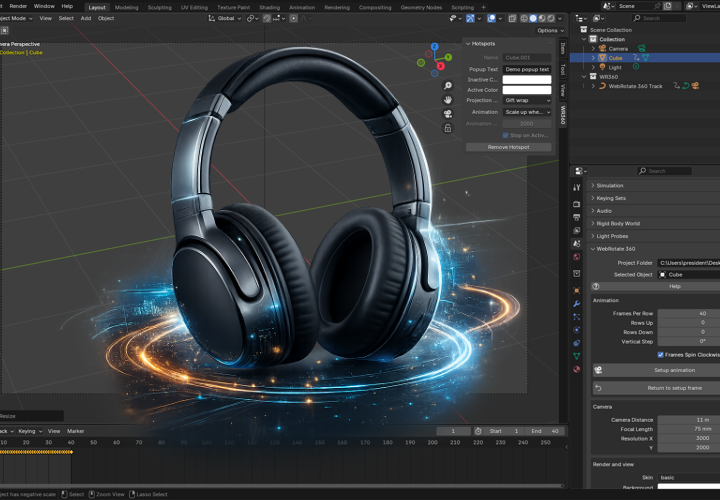Toggle Stop on Activ... checkbox
The image size is (720, 500).
[506, 135]
